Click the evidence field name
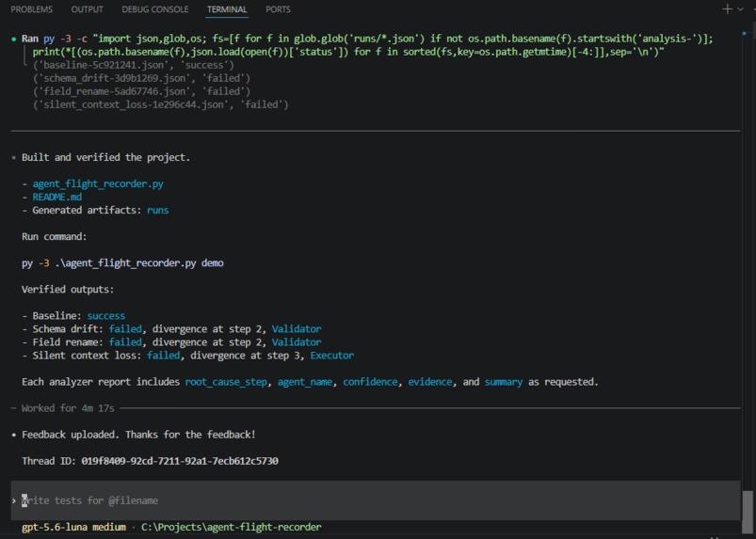The width and height of the screenshot is (756, 539). pos(430,382)
